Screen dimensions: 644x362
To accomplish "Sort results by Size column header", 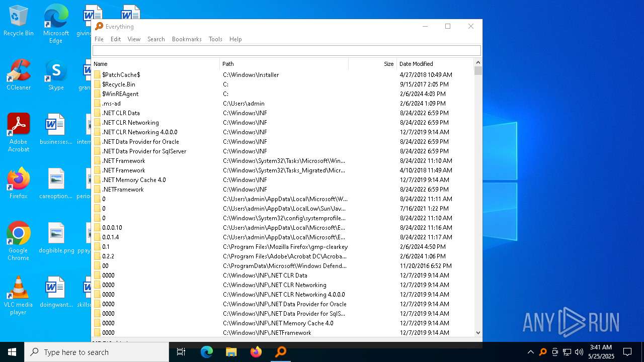I will click(372, 64).
